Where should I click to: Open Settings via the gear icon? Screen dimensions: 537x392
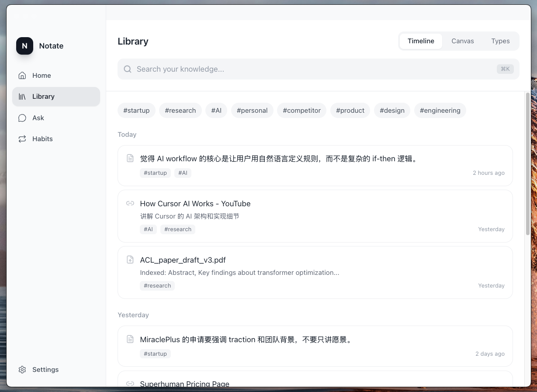point(22,370)
